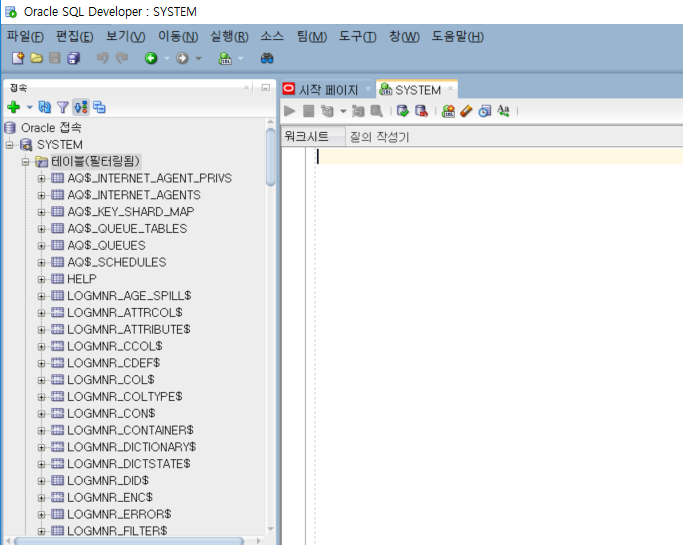Click the Run Statement play icon
This screenshot has width=683, height=545.
coord(289,111)
